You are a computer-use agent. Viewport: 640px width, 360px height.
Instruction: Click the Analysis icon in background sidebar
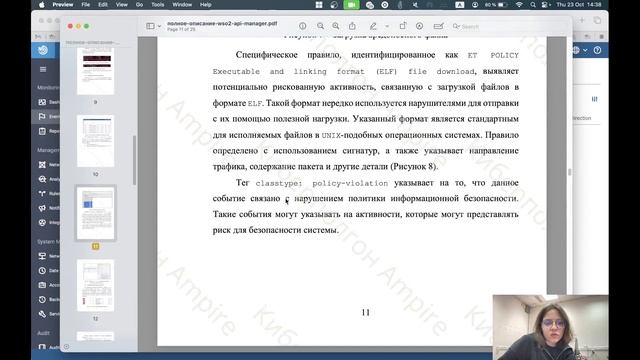(x=42, y=179)
